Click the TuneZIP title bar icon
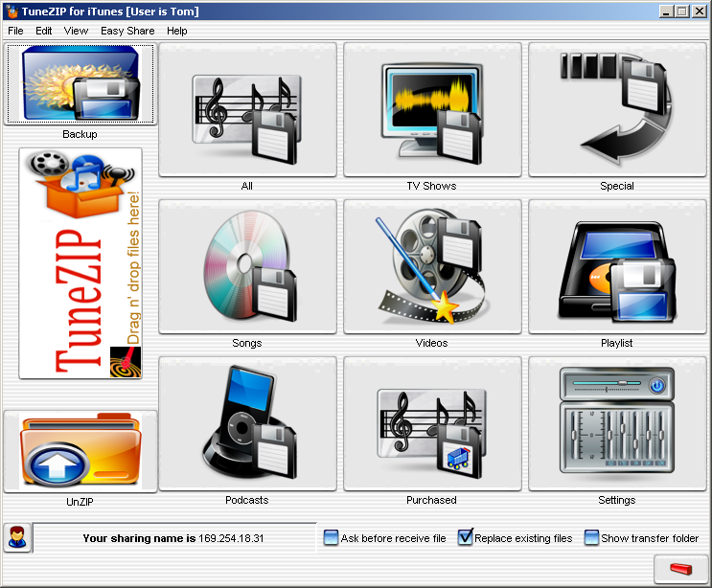The width and height of the screenshot is (712, 588). pos(12,11)
